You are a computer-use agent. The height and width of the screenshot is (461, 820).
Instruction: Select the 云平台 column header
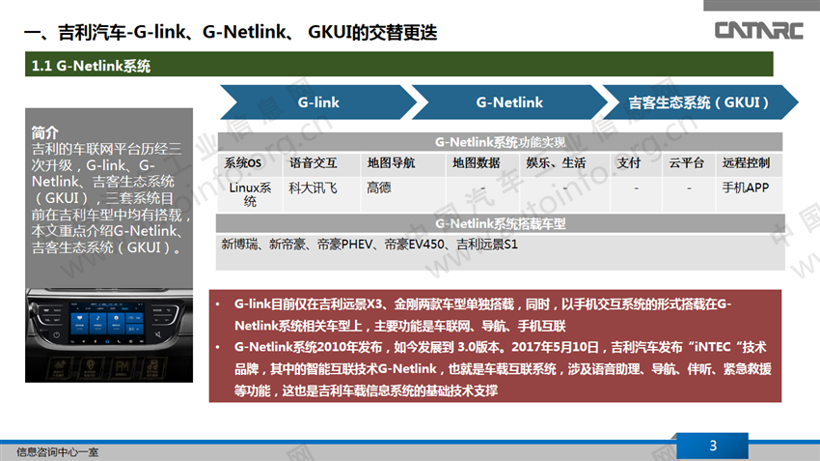(689, 164)
